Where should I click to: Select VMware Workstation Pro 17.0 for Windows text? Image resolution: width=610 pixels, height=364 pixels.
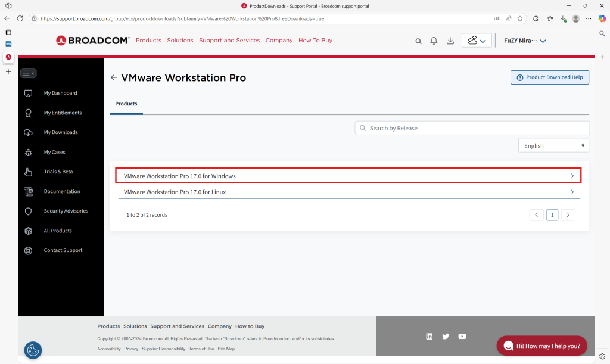click(x=180, y=176)
